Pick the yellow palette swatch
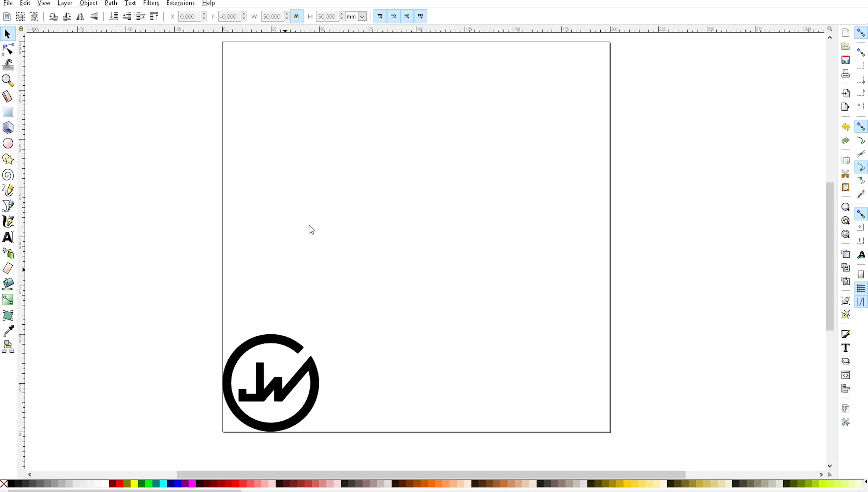The width and height of the screenshot is (868, 492). [134, 484]
